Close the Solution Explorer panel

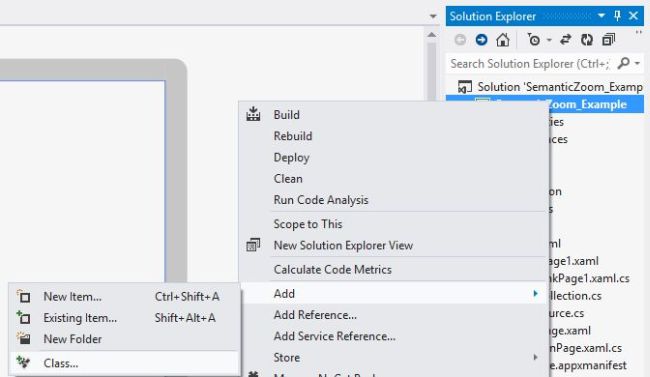tap(633, 16)
